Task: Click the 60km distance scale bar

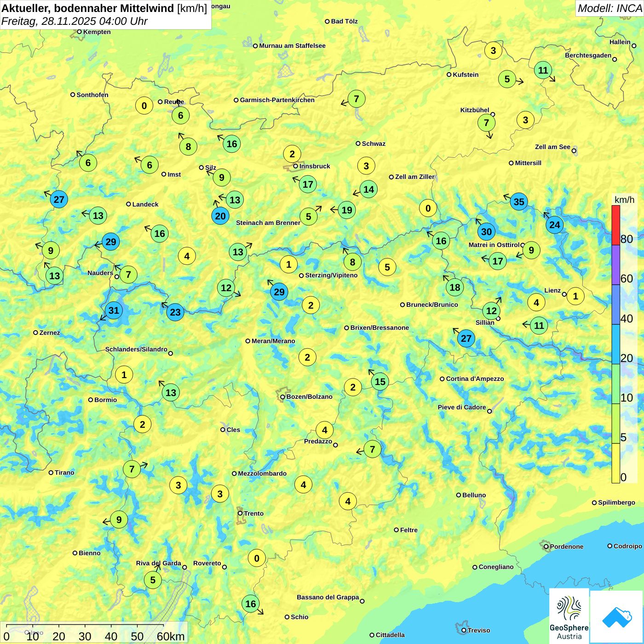Action: (x=85, y=626)
